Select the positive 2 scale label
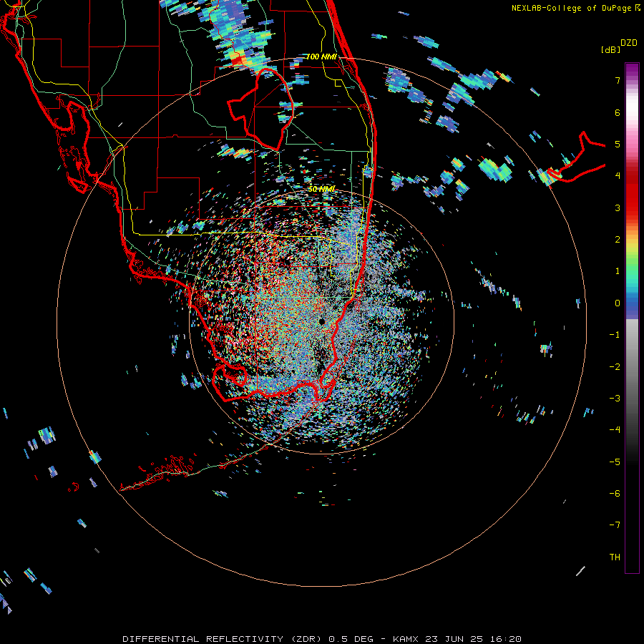The width and height of the screenshot is (644, 644). 618,240
